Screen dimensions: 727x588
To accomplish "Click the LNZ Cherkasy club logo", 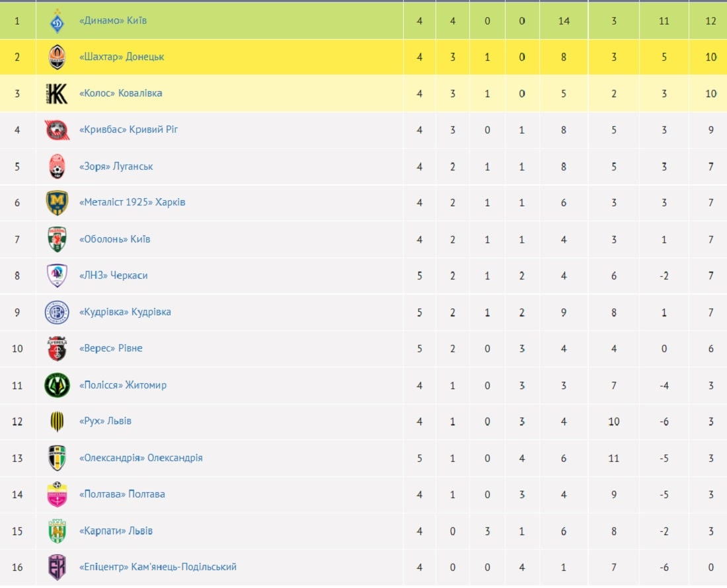I will point(57,276).
